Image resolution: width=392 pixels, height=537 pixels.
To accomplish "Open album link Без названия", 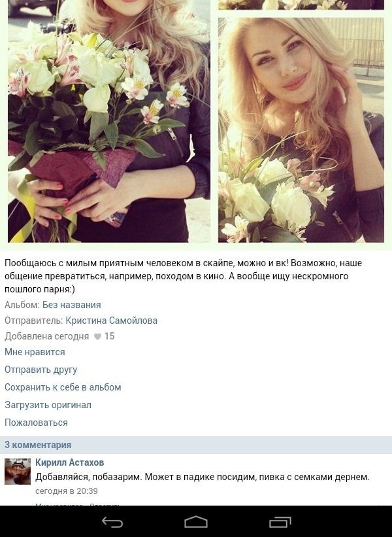I will [71, 305].
